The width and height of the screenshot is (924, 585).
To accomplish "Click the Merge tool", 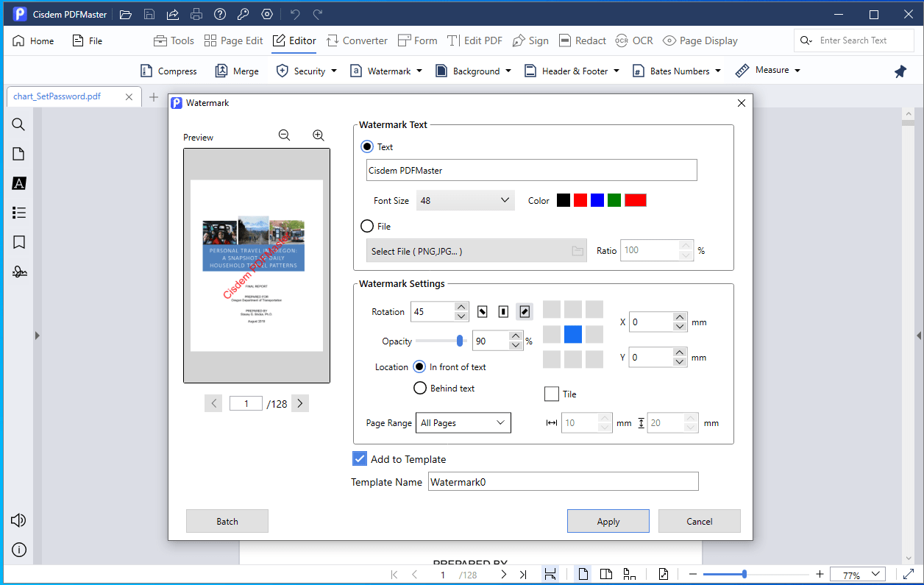I will point(237,71).
